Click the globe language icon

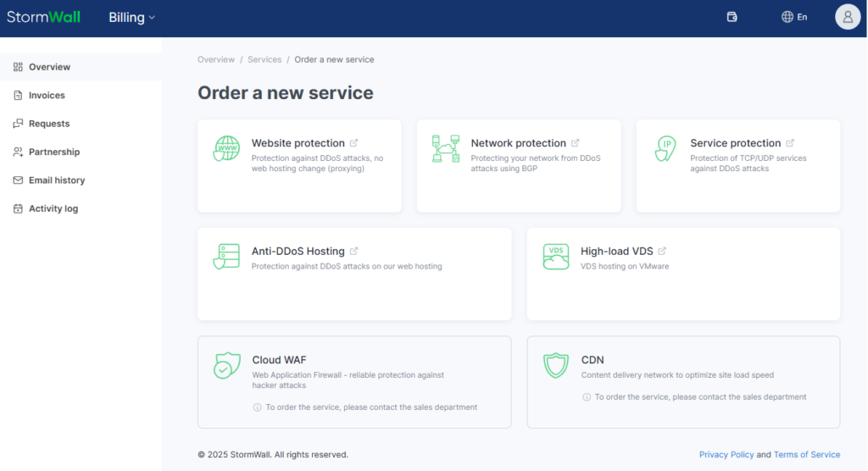pos(787,17)
